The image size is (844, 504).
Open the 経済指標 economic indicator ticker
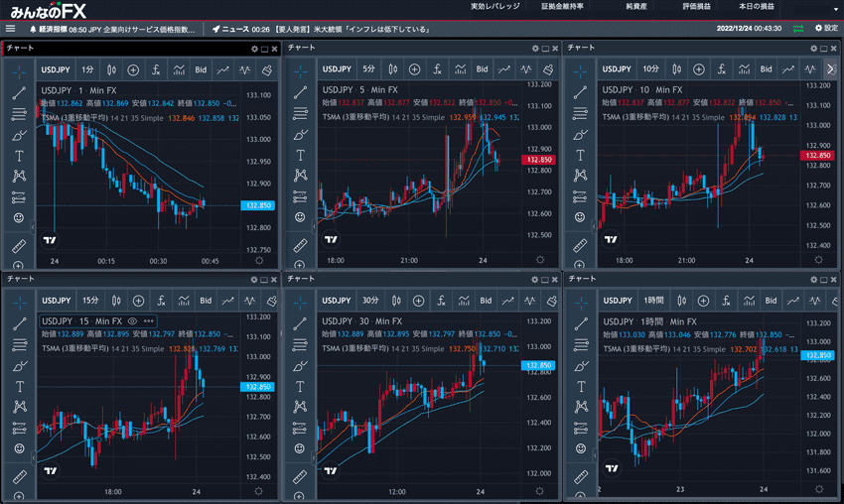pyautogui.click(x=113, y=30)
